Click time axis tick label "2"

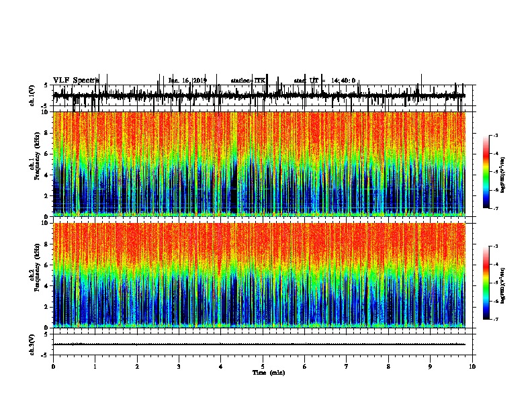tap(137, 367)
